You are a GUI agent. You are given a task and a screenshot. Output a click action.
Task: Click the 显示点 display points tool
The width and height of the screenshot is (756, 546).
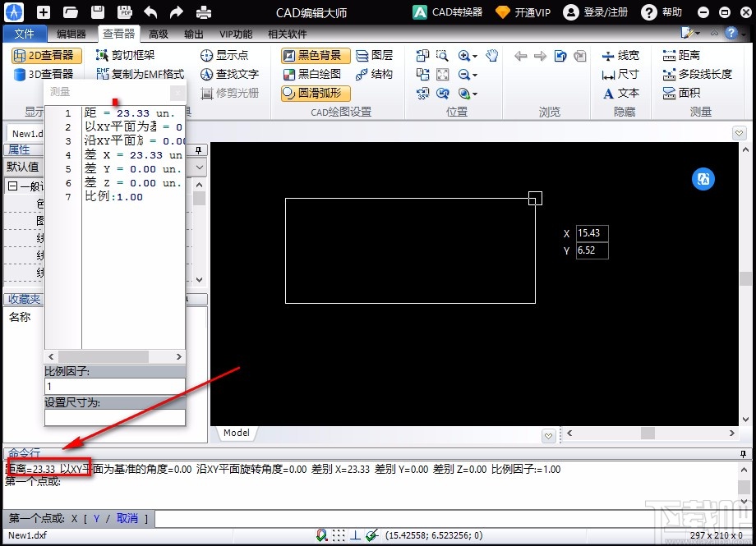coord(226,55)
